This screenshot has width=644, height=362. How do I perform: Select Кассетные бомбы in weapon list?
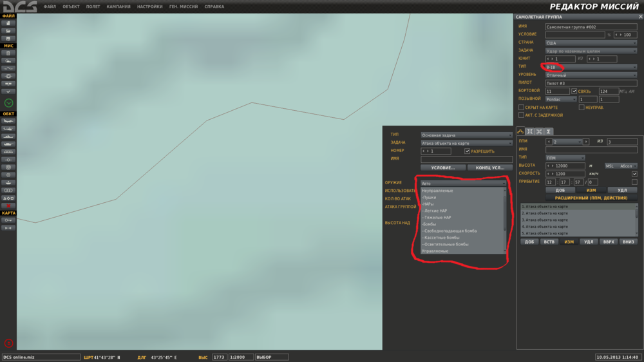[x=462, y=238]
